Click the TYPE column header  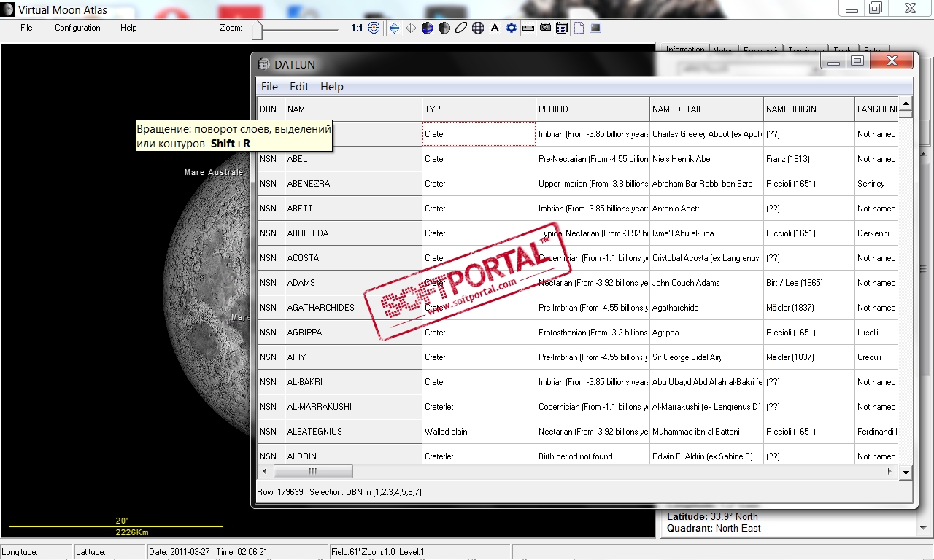(479, 109)
